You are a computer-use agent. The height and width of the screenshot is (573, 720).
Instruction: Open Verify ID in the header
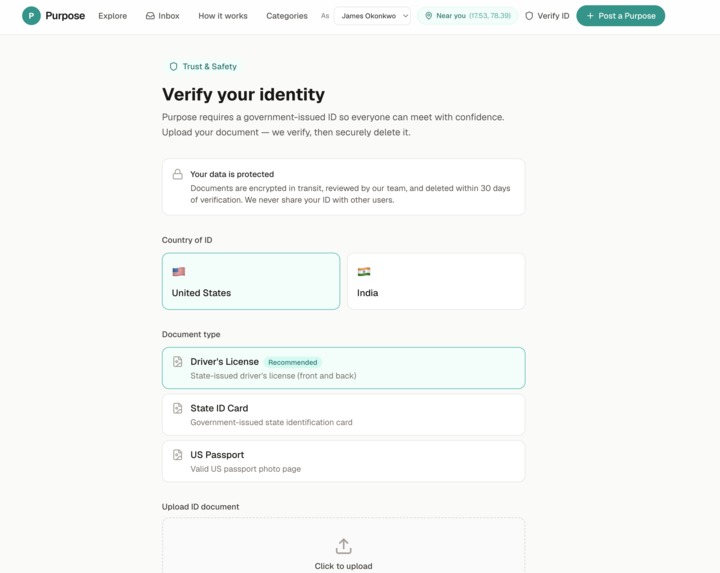click(547, 16)
